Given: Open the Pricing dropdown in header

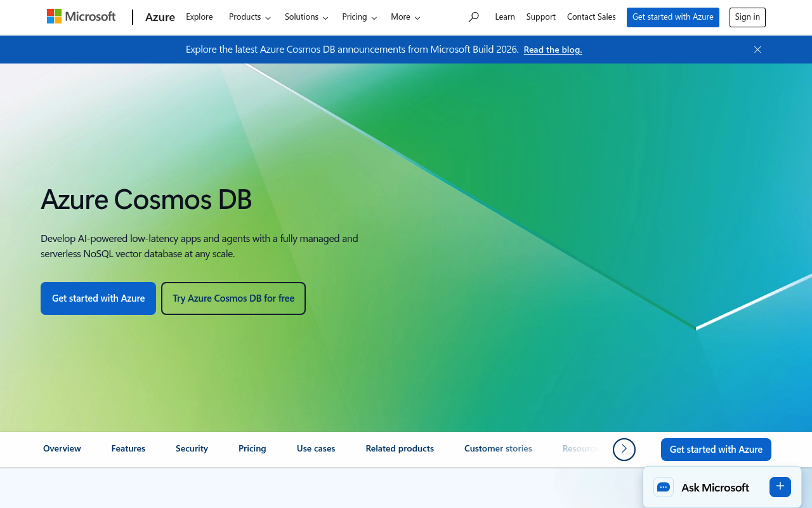Looking at the screenshot, I should point(359,17).
